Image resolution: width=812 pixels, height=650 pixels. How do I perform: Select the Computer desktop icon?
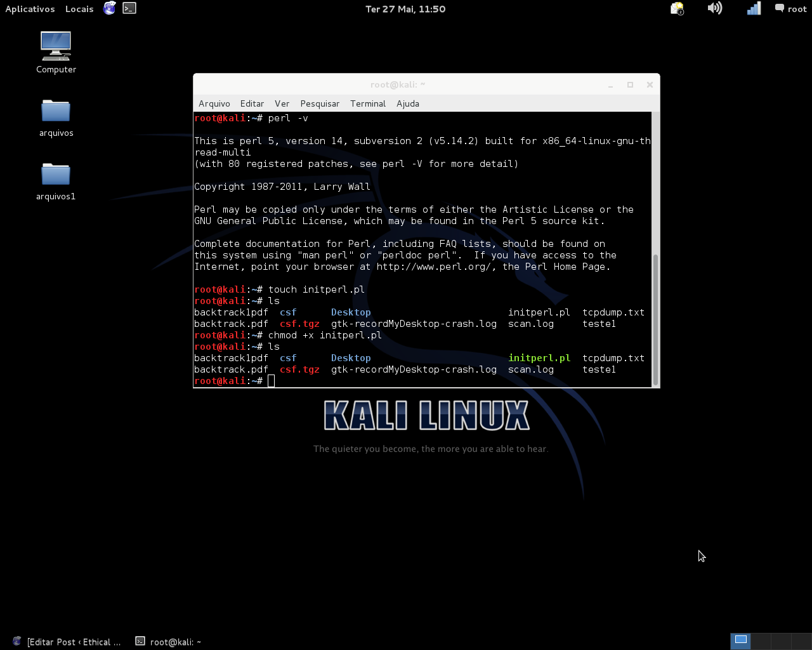(56, 53)
